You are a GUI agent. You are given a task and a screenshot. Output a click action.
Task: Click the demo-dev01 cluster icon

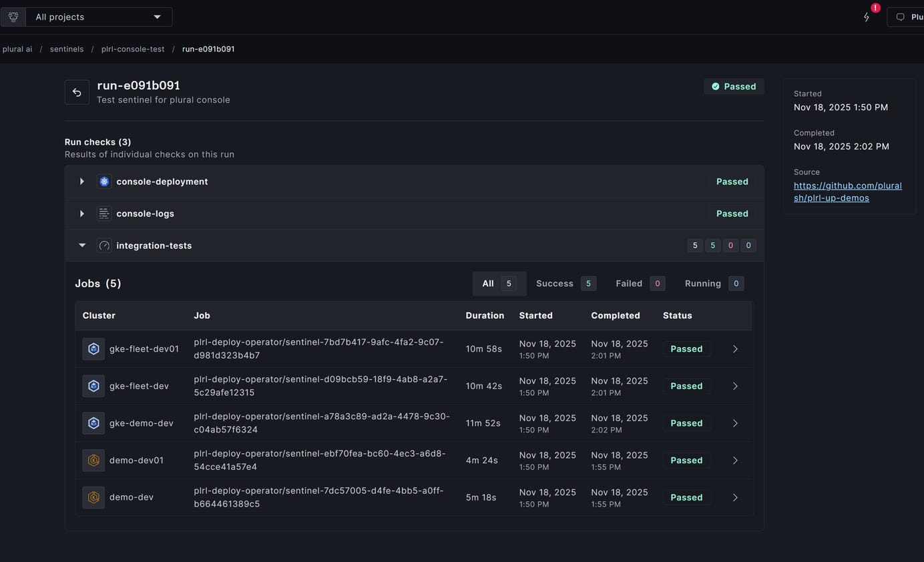(x=93, y=461)
